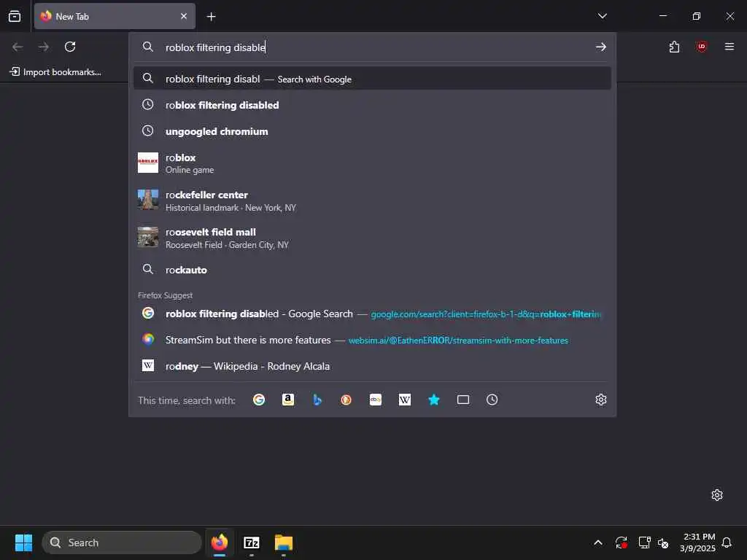Click Firefox icon in taskbar
This screenshot has width=747, height=560.
(219, 542)
